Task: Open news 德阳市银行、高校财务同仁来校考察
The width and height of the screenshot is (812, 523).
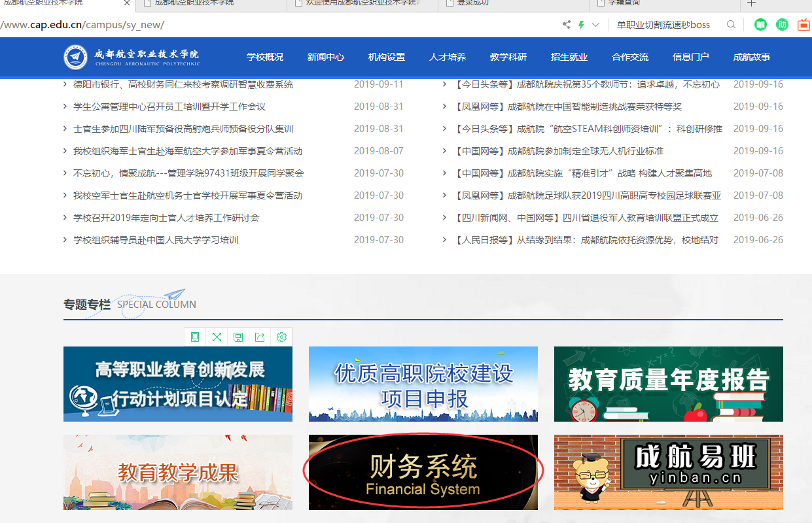Action: (x=183, y=84)
